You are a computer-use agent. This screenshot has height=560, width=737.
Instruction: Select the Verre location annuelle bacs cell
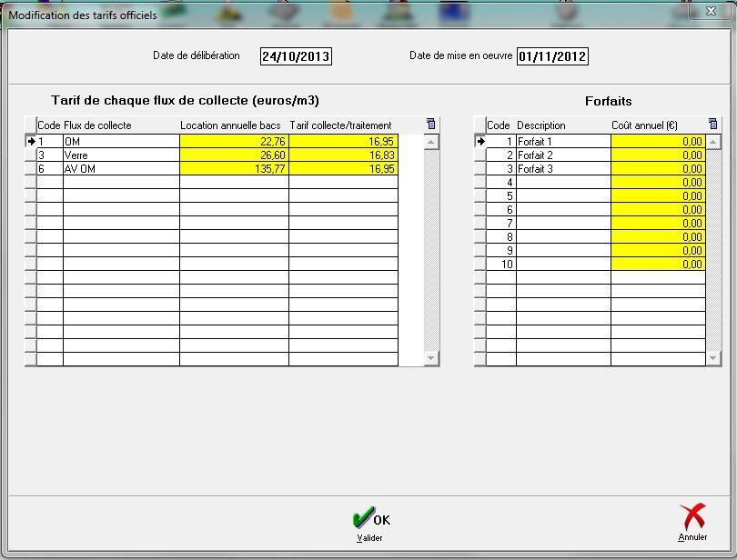(x=234, y=155)
